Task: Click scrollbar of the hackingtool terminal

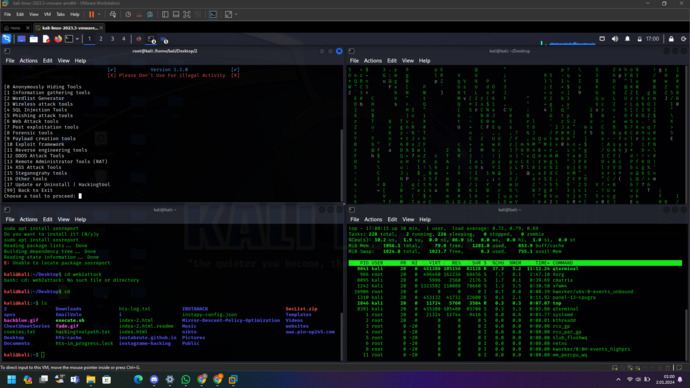Action: [342, 165]
